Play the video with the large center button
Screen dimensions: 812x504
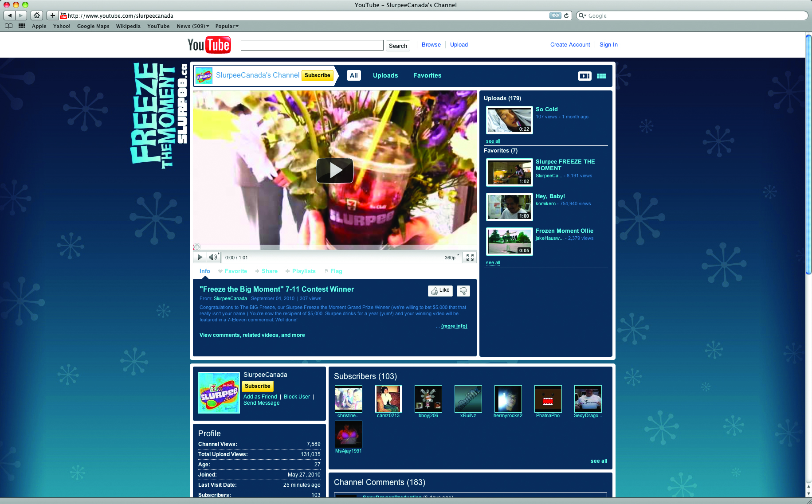click(x=335, y=170)
